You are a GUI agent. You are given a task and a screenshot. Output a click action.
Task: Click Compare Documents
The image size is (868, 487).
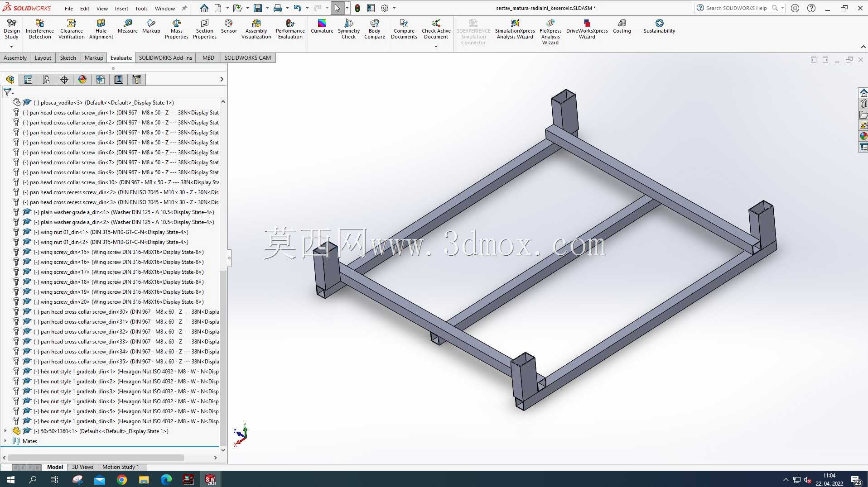point(404,29)
